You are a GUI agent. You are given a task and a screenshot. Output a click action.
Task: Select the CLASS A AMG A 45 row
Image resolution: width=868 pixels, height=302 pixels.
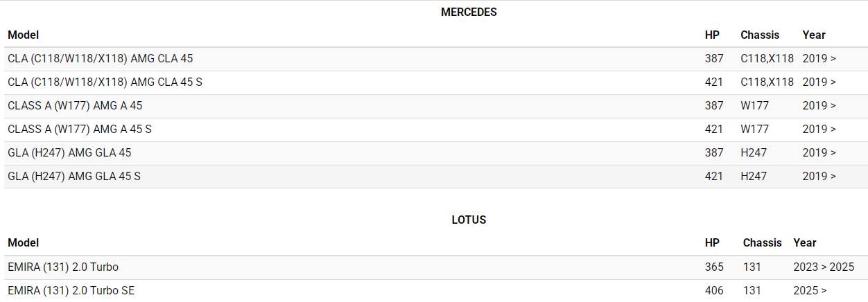pos(75,106)
